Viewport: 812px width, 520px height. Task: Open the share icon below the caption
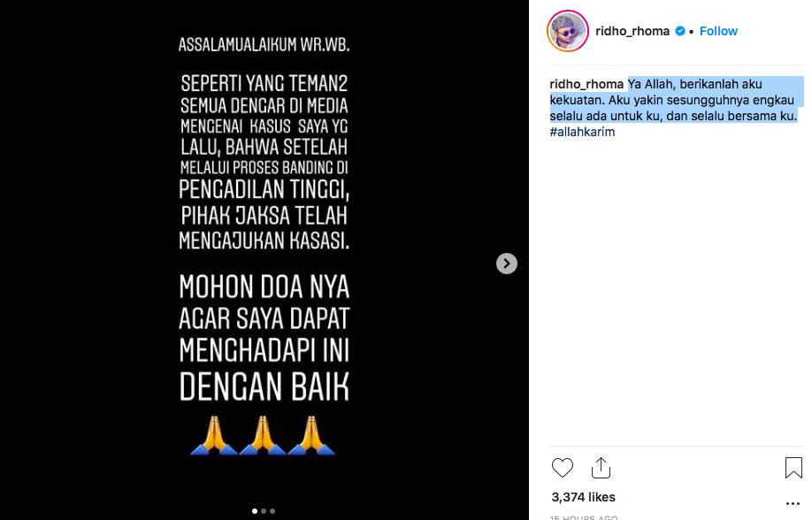tap(601, 468)
